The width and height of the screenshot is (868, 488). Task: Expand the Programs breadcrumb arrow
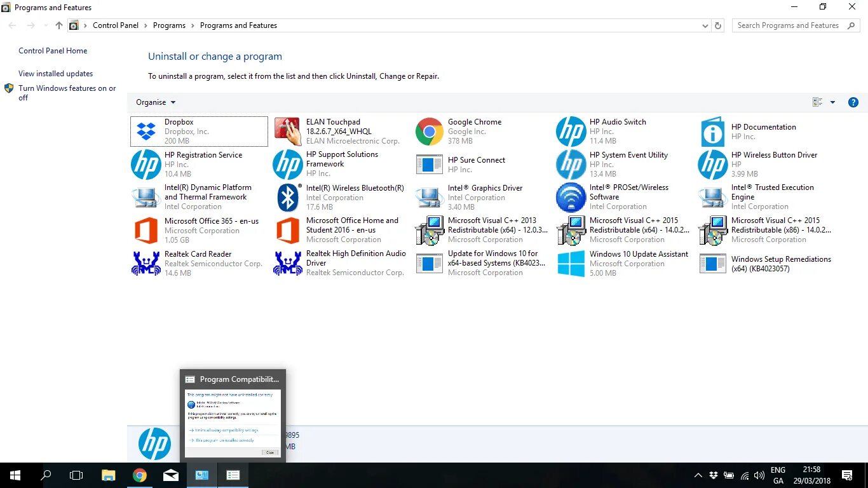pyautogui.click(x=193, y=25)
